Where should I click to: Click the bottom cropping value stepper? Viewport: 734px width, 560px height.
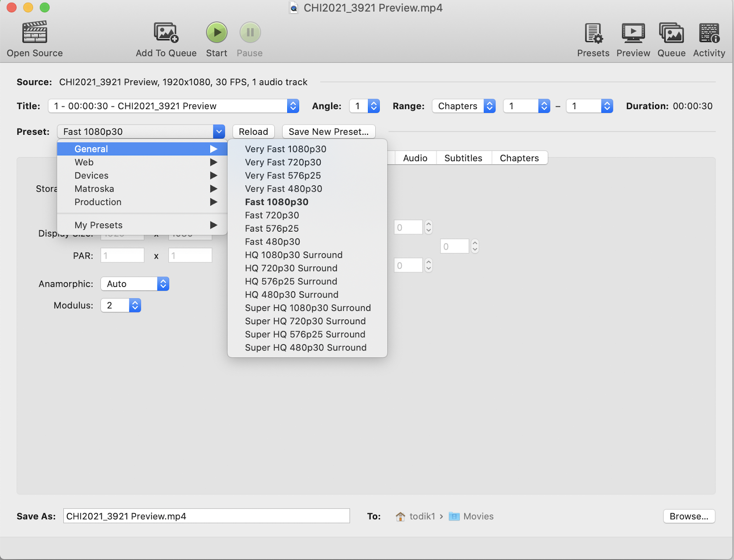tap(428, 266)
